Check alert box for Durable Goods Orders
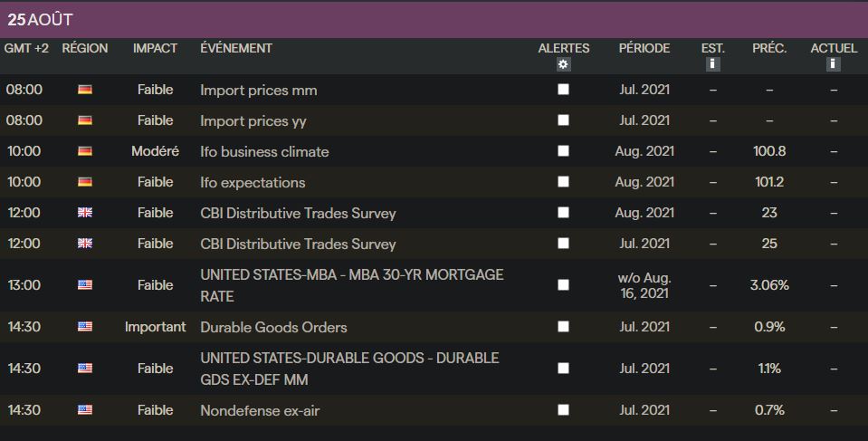Screen dimensions: 868x441 click(x=563, y=327)
